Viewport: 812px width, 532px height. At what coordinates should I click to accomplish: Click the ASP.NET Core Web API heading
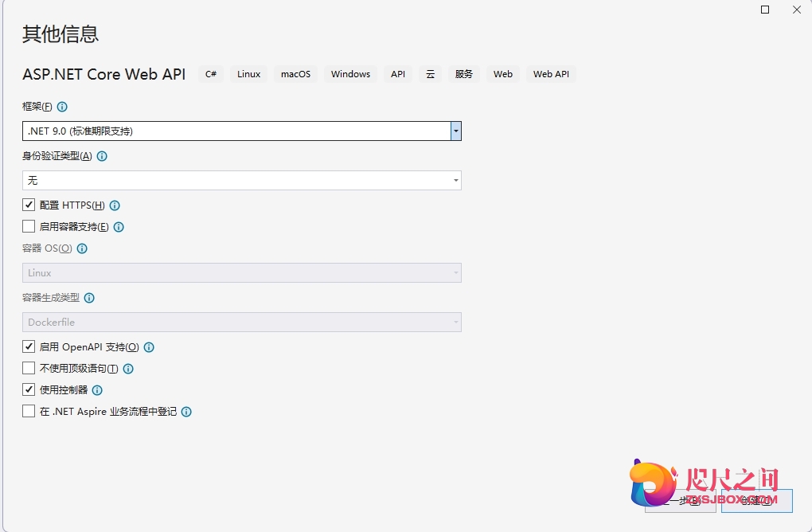click(104, 74)
